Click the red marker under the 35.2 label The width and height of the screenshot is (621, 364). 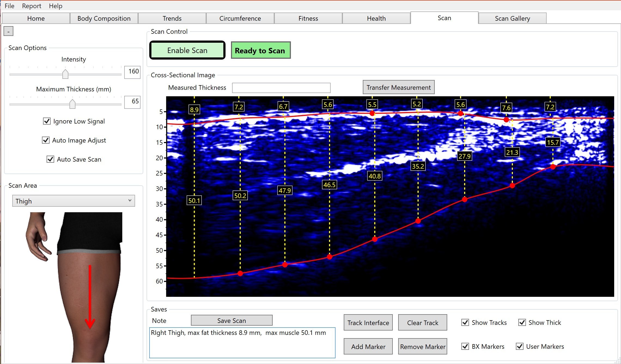[x=418, y=221]
